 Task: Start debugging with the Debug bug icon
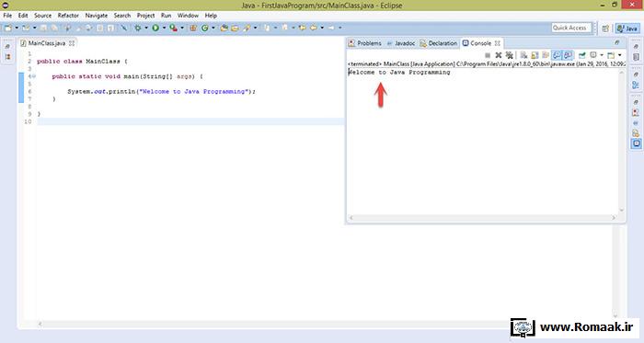[x=138, y=28]
